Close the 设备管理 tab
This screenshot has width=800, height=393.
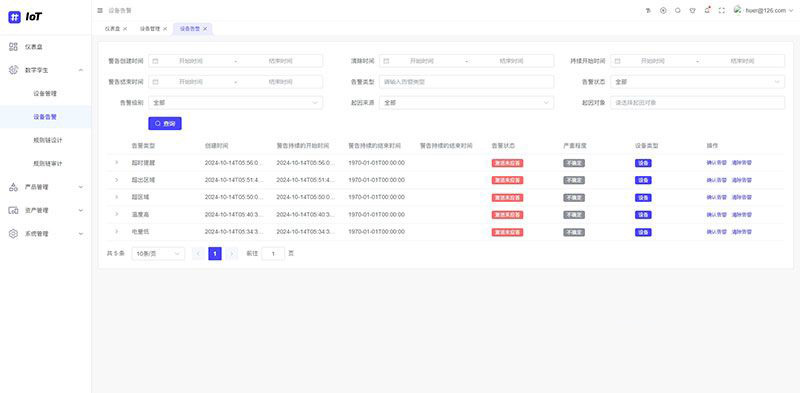(165, 29)
